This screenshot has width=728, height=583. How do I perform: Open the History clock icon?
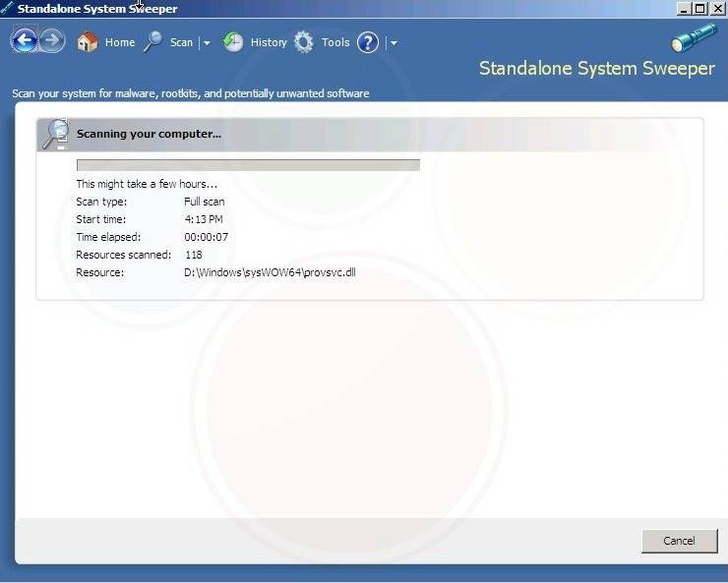pos(233,42)
